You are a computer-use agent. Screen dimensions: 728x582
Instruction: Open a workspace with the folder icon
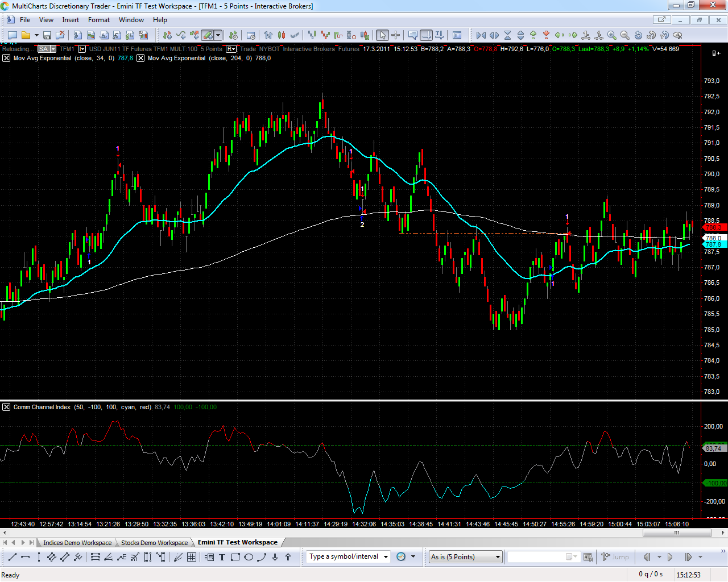[x=26, y=35]
